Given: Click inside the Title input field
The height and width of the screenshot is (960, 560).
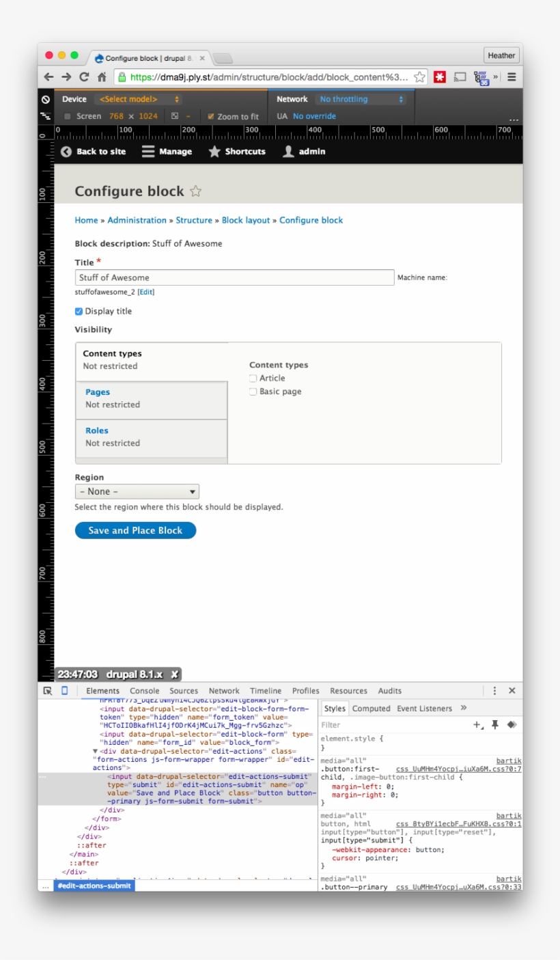Looking at the screenshot, I should coord(232,277).
